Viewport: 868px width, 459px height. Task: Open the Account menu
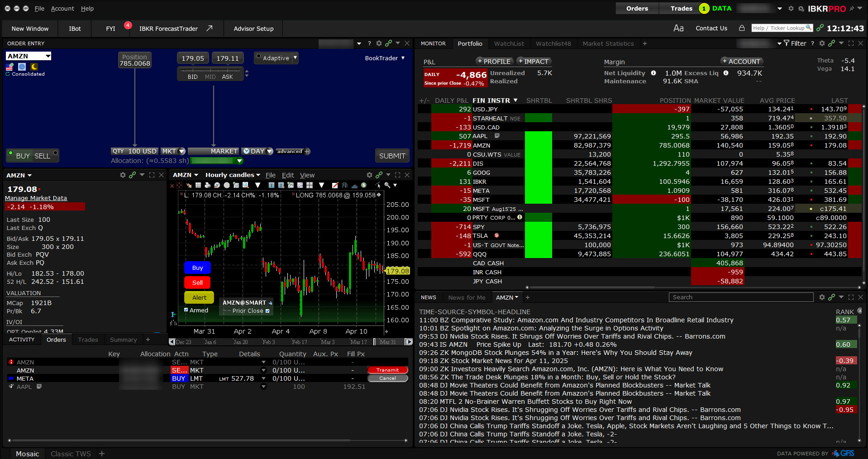(x=62, y=8)
